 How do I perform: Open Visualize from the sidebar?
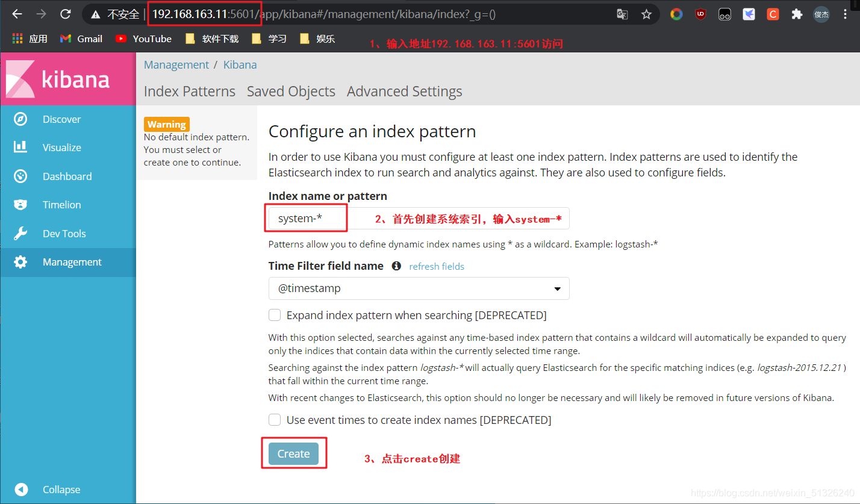(x=68, y=148)
